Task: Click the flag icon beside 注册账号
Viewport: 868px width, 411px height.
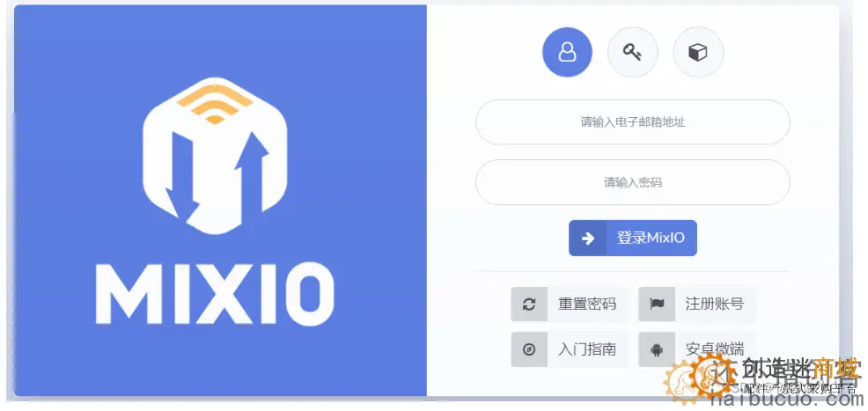Action: [x=657, y=305]
